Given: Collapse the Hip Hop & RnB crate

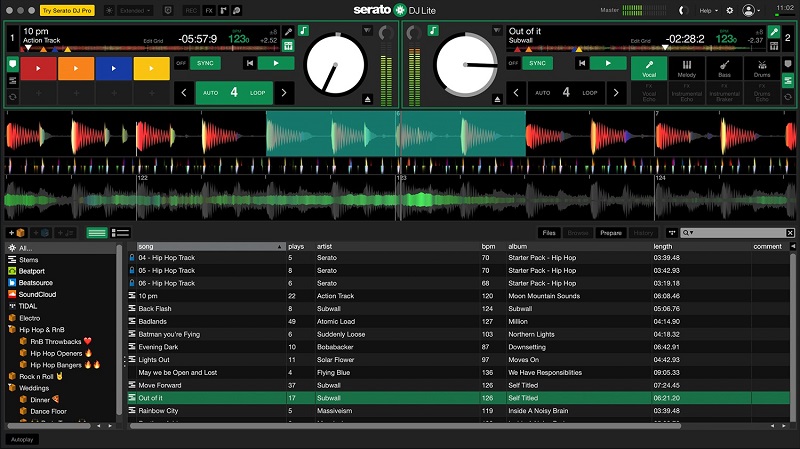Looking at the screenshot, I should coord(12,330).
